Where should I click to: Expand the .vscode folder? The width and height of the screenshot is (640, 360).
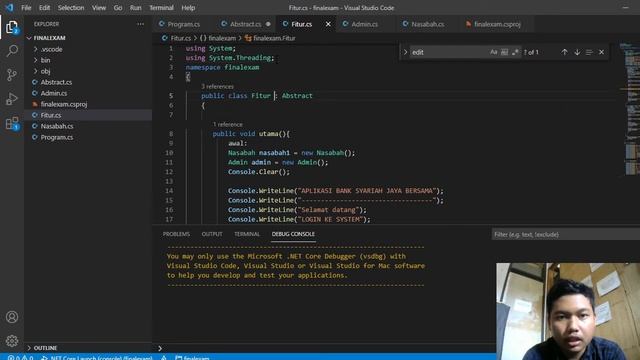pyautogui.click(x=51, y=49)
